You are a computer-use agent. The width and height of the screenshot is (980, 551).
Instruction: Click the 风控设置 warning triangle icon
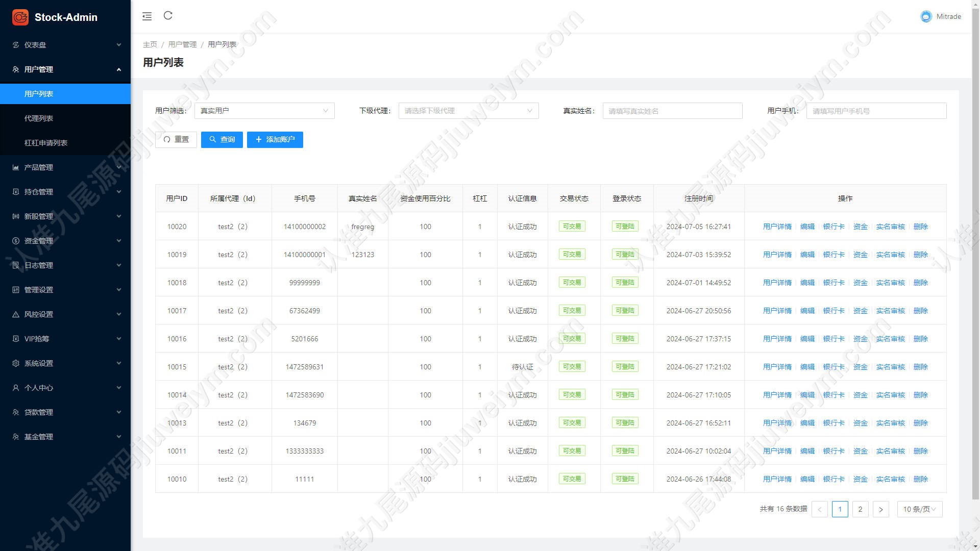(x=16, y=314)
